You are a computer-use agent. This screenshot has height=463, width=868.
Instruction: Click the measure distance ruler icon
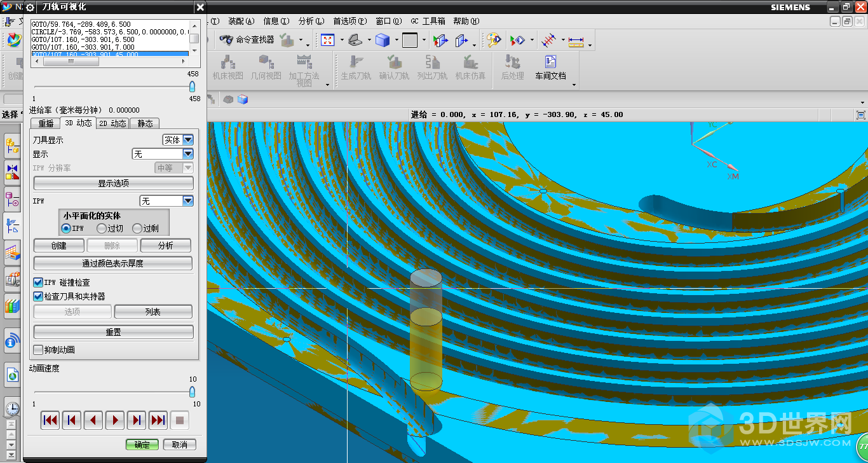click(x=576, y=41)
